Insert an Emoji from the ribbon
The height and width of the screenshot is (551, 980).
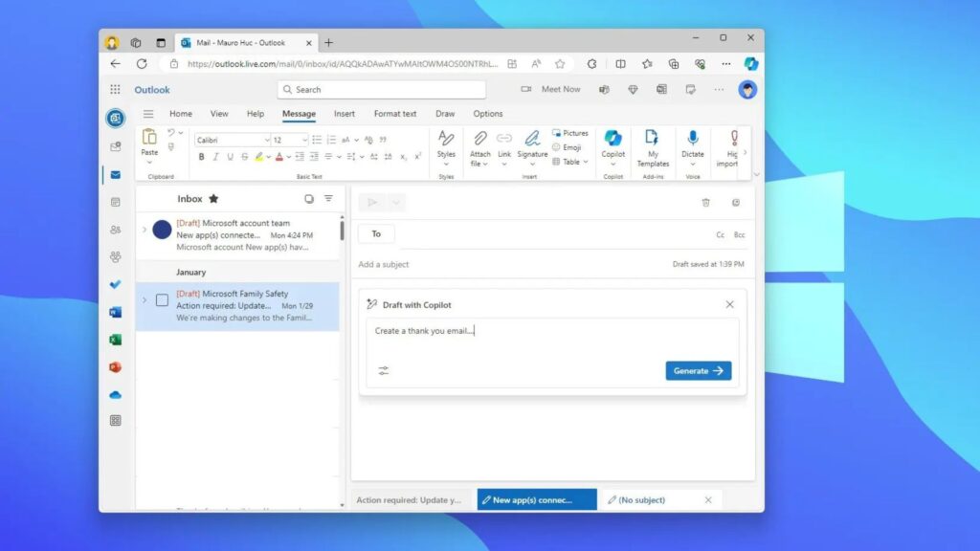[x=567, y=147]
